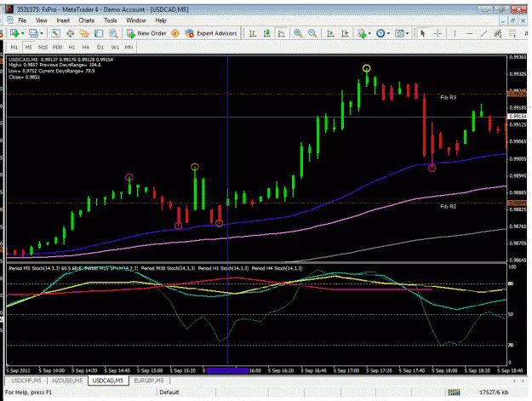Screen dimensions: 532x401
Task: Toggle the Expert Advisors button
Action: [x=211, y=33]
